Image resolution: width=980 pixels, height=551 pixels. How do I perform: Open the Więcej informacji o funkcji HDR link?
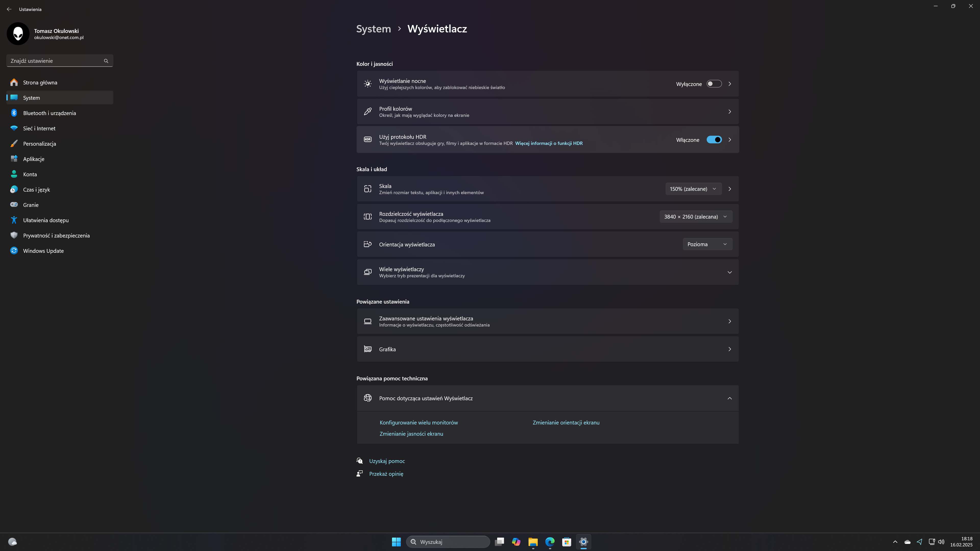(549, 143)
